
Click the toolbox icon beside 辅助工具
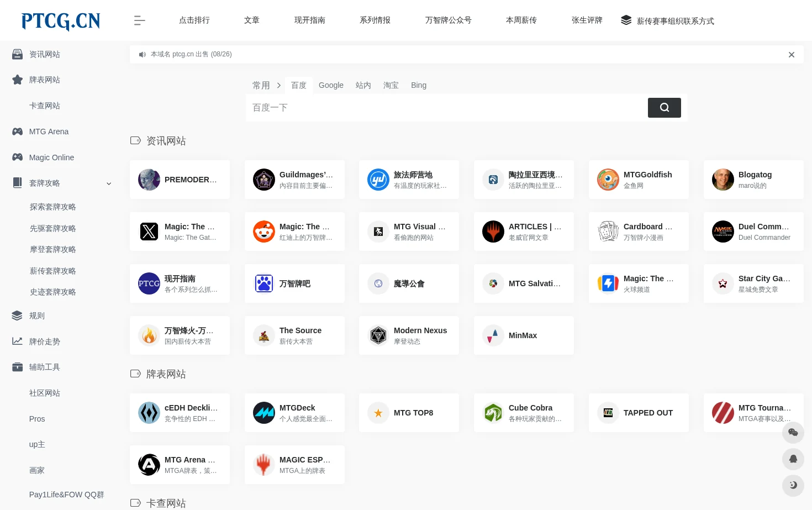(x=18, y=367)
